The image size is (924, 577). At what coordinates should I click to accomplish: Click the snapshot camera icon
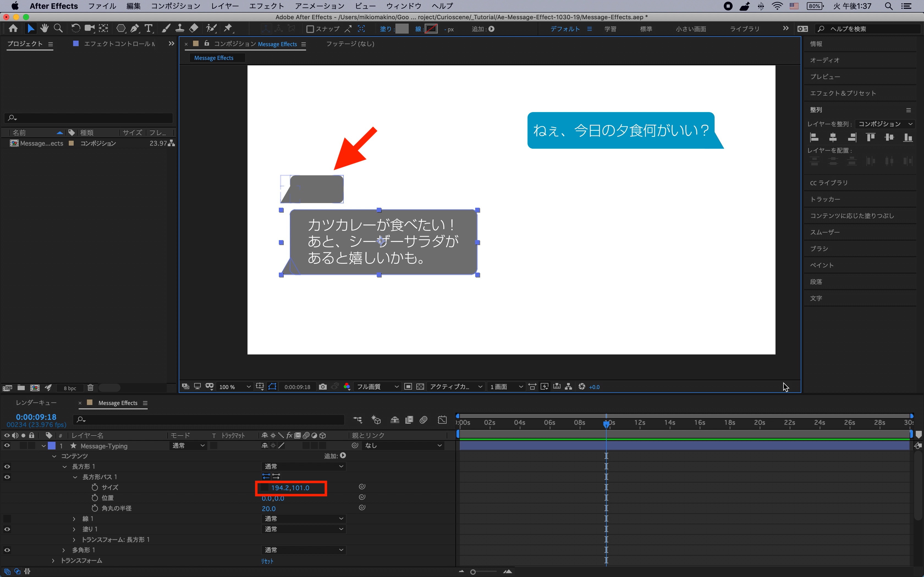click(323, 387)
